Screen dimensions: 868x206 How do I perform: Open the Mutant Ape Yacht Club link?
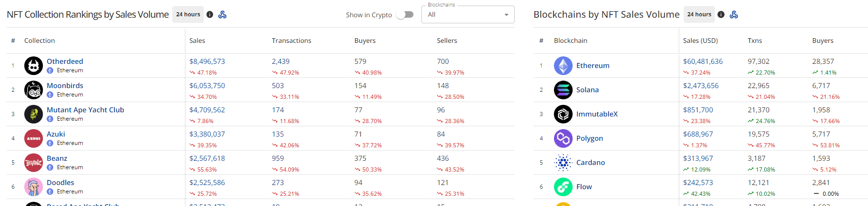(85, 110)
